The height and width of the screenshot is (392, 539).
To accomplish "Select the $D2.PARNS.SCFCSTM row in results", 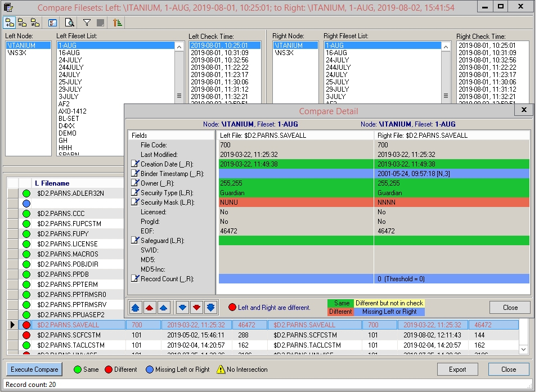I will tap(68, 335).
